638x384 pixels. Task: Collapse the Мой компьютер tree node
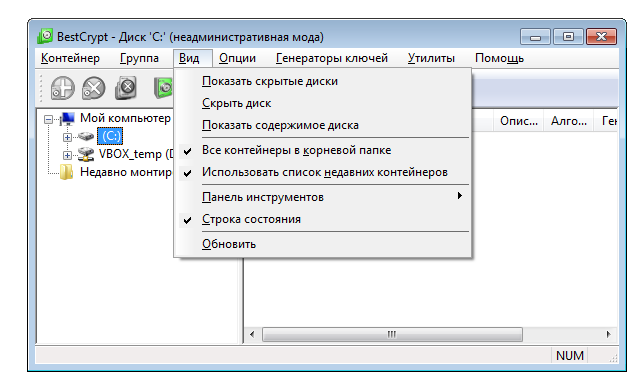[48, 119]
